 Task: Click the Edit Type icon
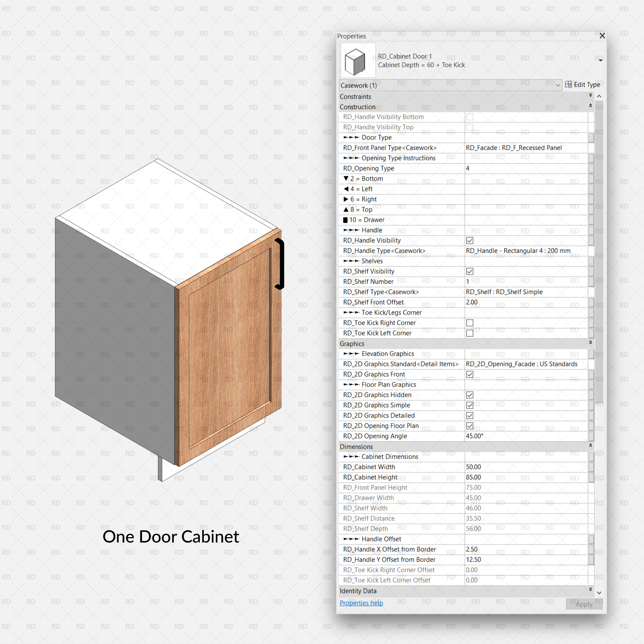pyautogui.click(x=568, y=85)
